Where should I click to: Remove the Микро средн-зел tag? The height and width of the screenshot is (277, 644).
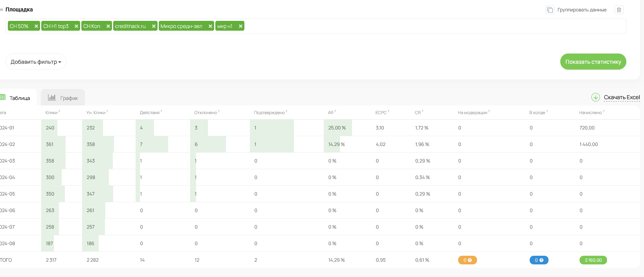coord(210,26)
